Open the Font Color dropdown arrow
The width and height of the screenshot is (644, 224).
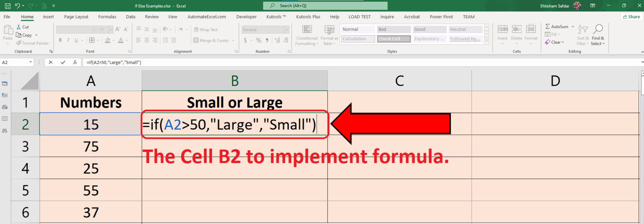coord(127,40)
